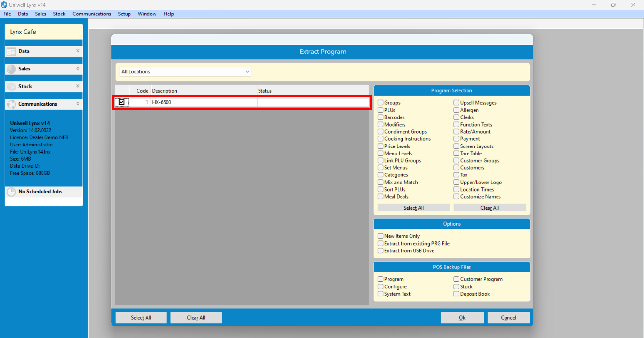Click the Data panel icon in sidebar
Image resolution: width=644 pixels, height=338 pixels.
tap(11, 51)
